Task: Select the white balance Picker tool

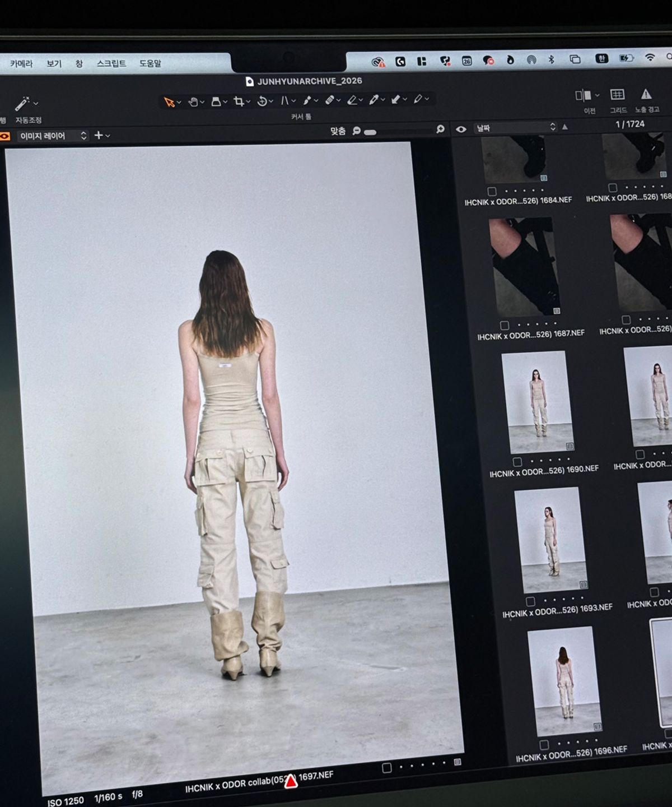Action: (374, 99)
